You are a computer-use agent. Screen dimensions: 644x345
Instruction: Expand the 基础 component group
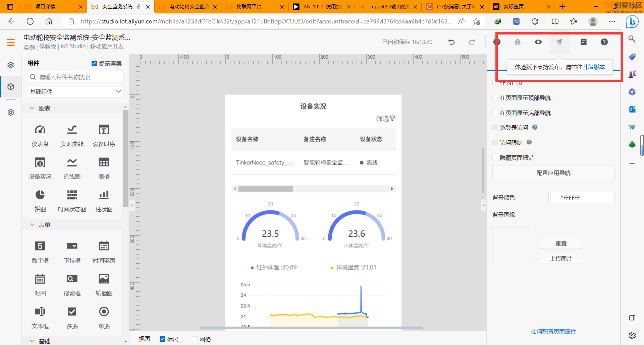(32, 341)
